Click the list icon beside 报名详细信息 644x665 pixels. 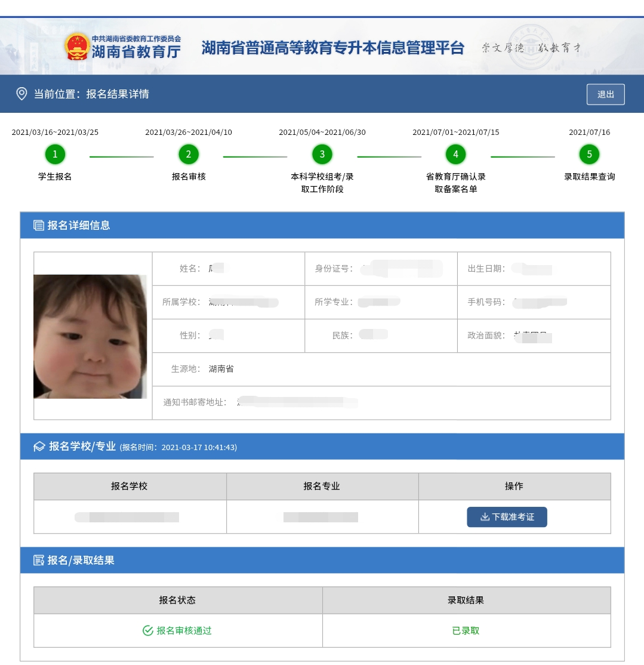[x=39, y=225]
